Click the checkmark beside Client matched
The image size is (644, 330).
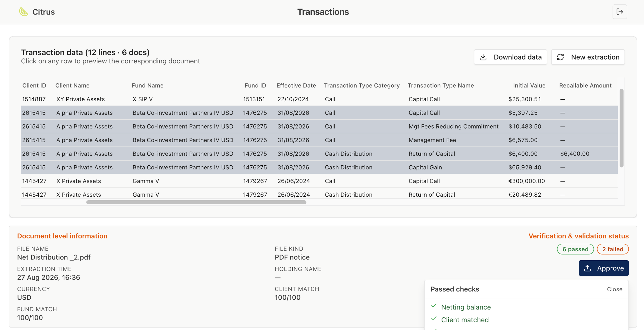[434, 319]
